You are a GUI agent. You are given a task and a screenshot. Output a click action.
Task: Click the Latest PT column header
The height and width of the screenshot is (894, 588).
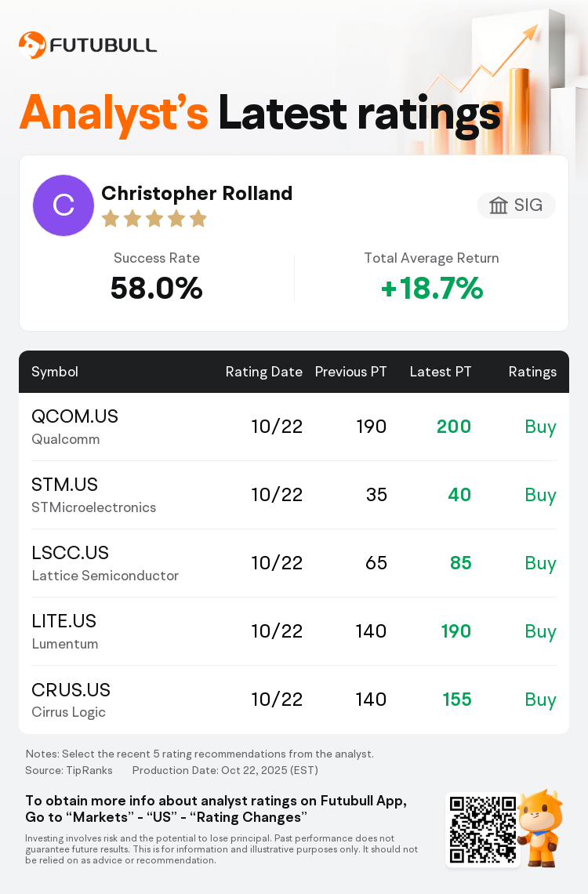[441, 372]
